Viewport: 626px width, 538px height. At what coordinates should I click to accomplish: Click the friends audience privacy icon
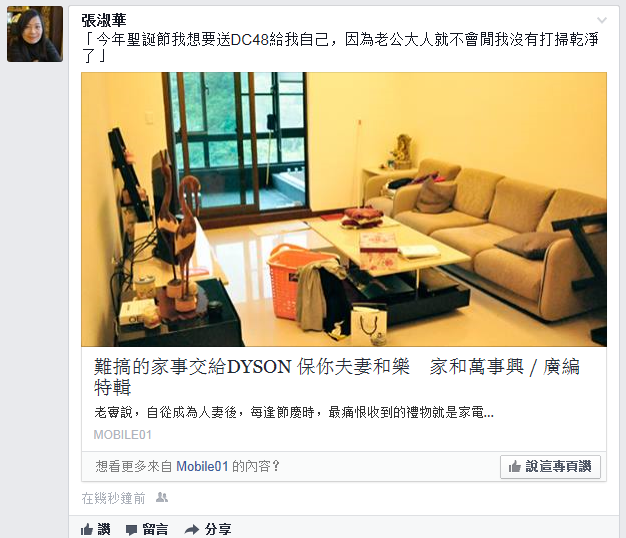[162, 497]
